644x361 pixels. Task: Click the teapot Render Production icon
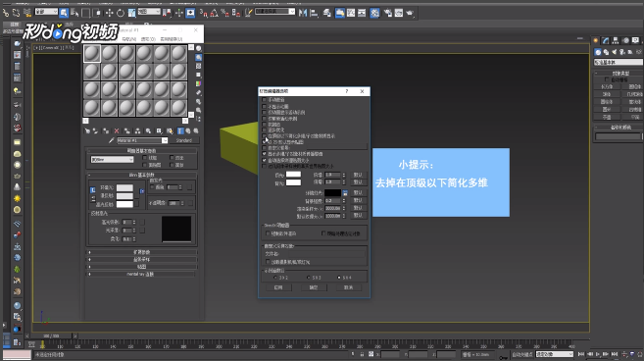pos(410,13)
